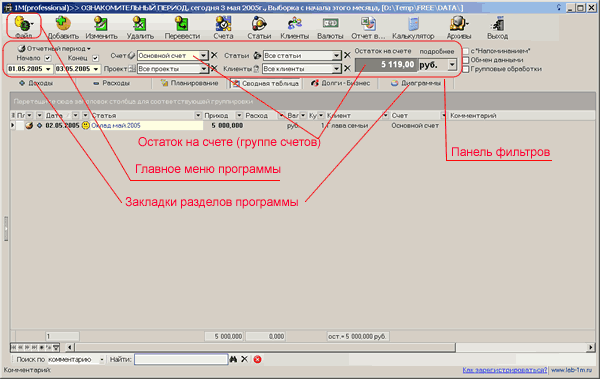This screenshot has width=600, height=379.
Task: Click the Найти search input field
Action: tap(181, 359)
